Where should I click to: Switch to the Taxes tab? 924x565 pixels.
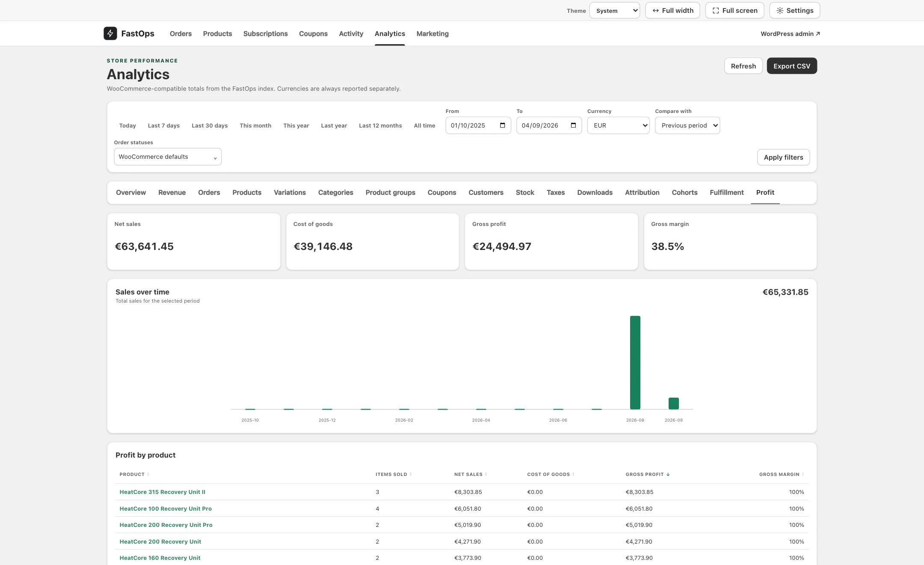tap(556, 193)
